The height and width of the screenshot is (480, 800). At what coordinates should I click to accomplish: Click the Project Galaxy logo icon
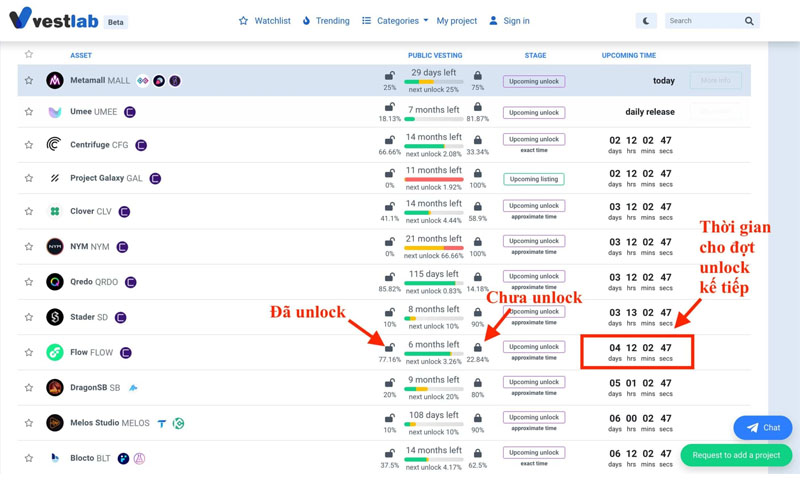(55, 178)
